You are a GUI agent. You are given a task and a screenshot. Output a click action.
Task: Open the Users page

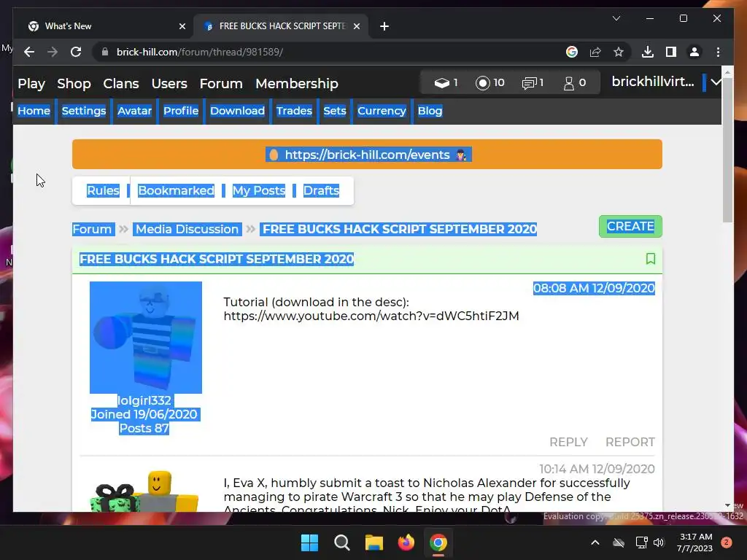[169, 83]
